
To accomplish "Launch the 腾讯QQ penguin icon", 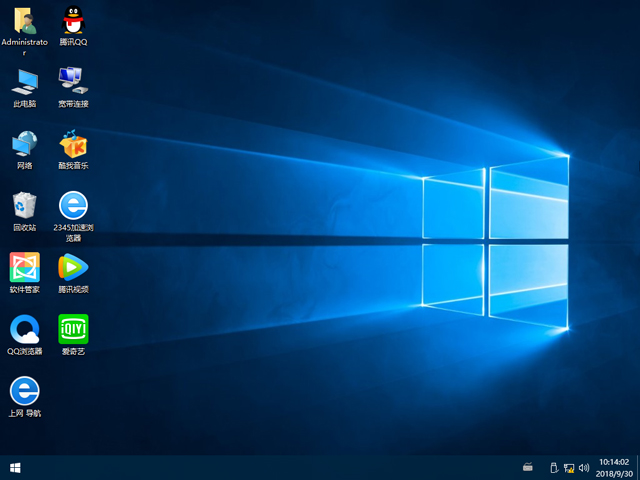I will pyautogui.click(x=73, y=20).
